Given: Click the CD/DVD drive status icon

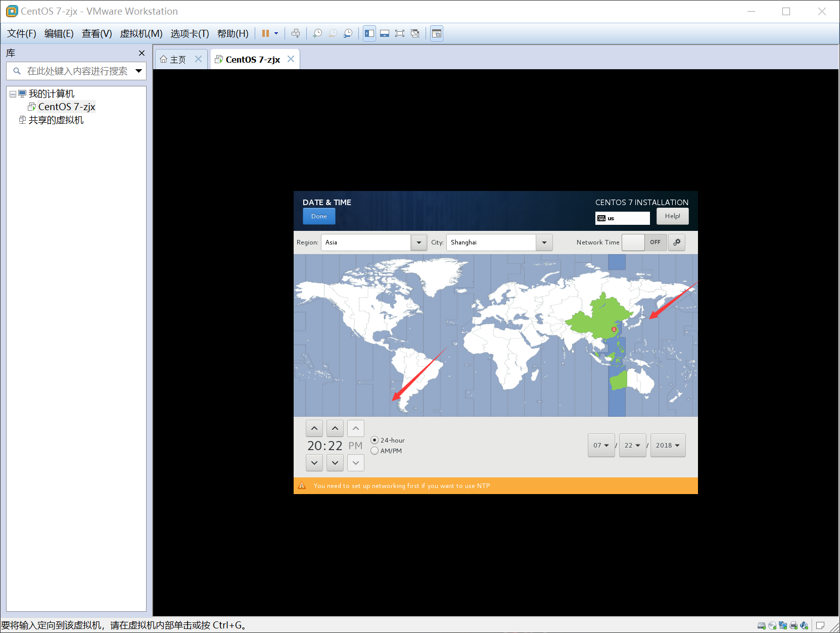Looking at the screenshot, I should (772, 625).
